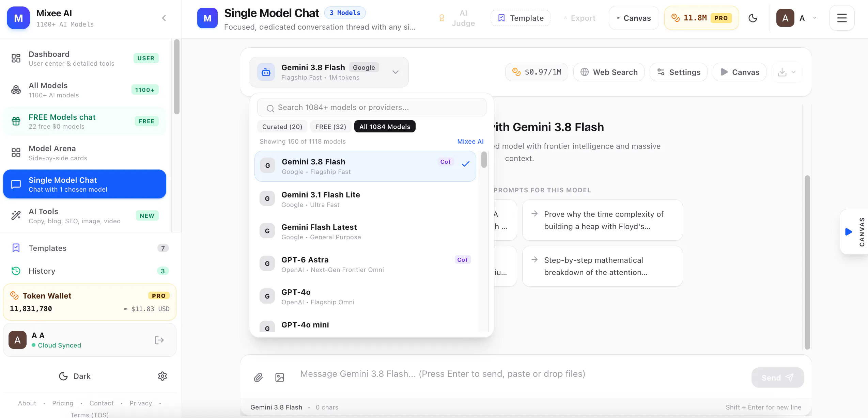
Task: Collapse the sidebar with the left chevron
Action: pyautogui.click(x=164, y=18)
